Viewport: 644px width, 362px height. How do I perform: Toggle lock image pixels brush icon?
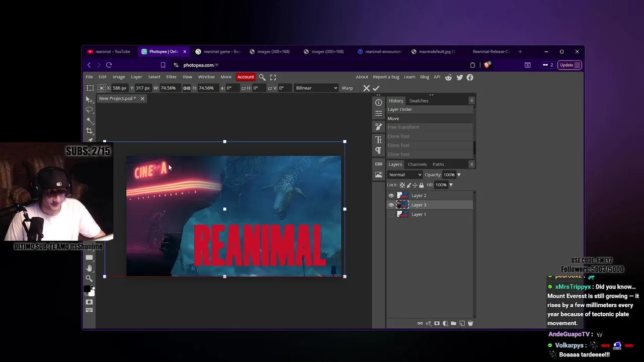tap(409, 185)
